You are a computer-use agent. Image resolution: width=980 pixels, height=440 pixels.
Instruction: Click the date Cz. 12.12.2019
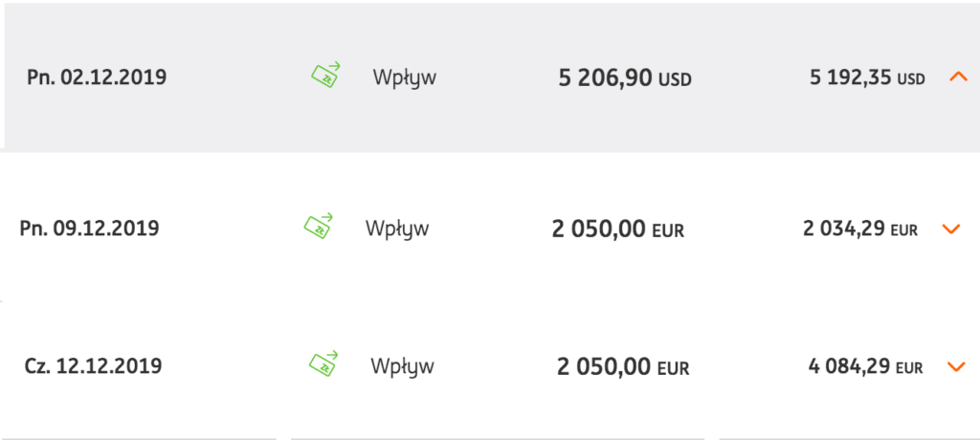[93, 366]
